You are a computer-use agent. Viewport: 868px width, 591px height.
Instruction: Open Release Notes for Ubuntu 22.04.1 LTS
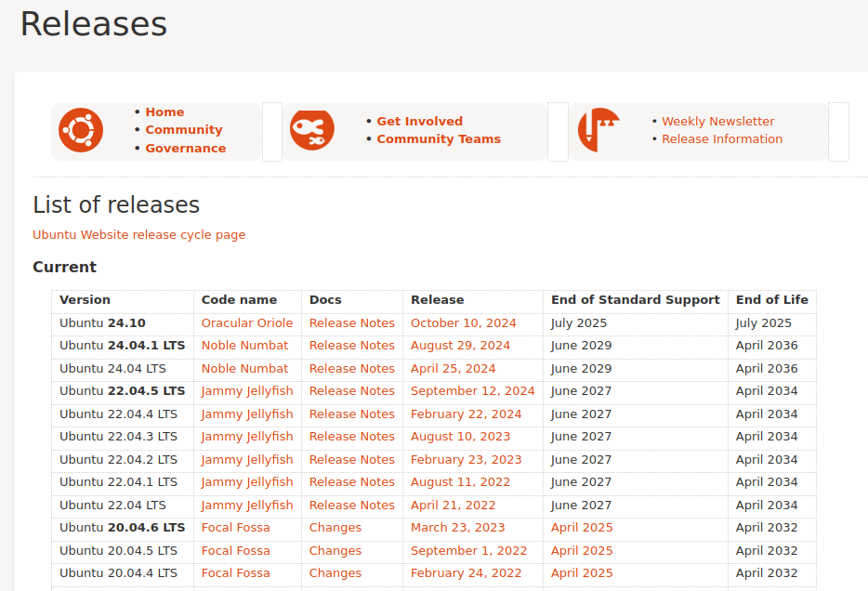tap(351, 482)
